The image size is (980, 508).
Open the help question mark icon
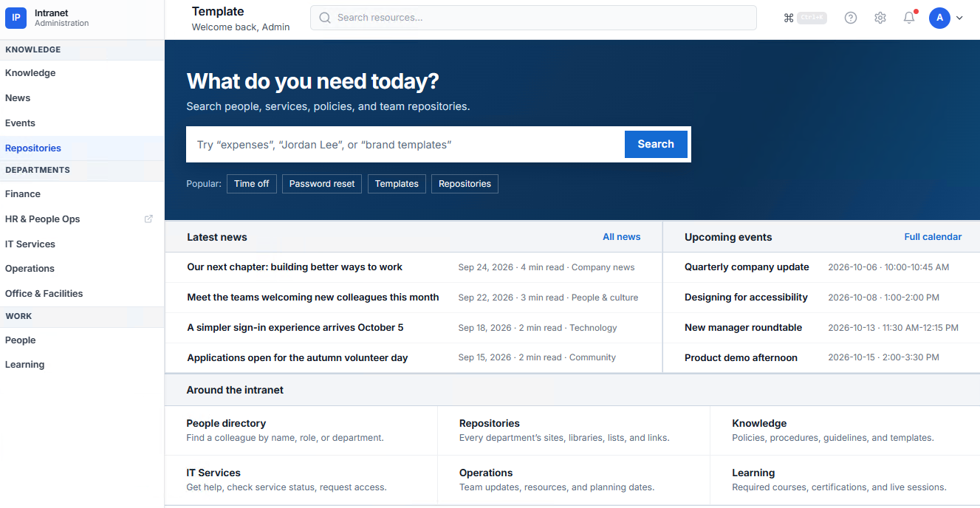[x=851, y=18]
